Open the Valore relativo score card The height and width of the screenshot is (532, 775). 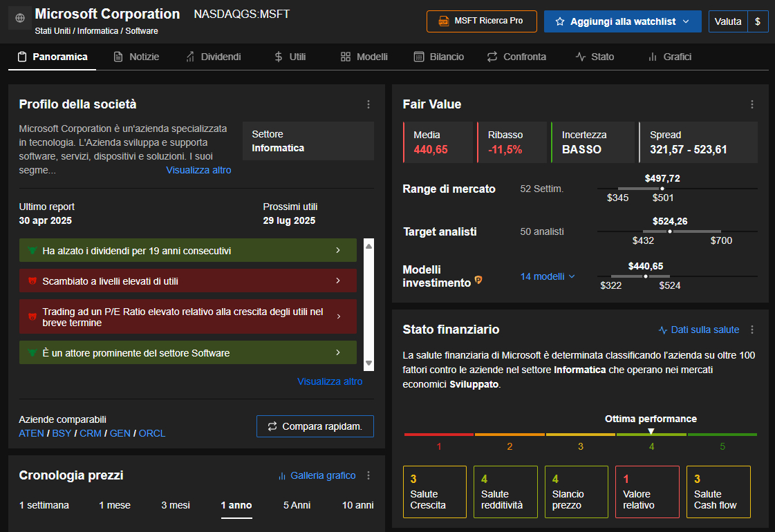tap(647, 492)
